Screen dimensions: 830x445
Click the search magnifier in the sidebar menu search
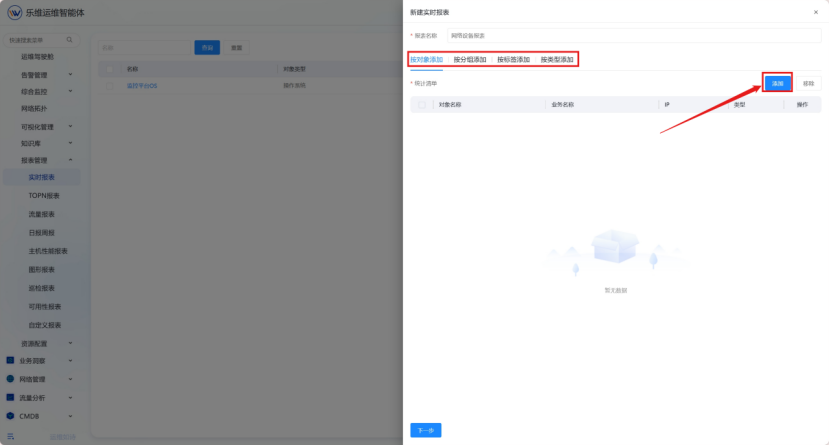pos(69,40)
